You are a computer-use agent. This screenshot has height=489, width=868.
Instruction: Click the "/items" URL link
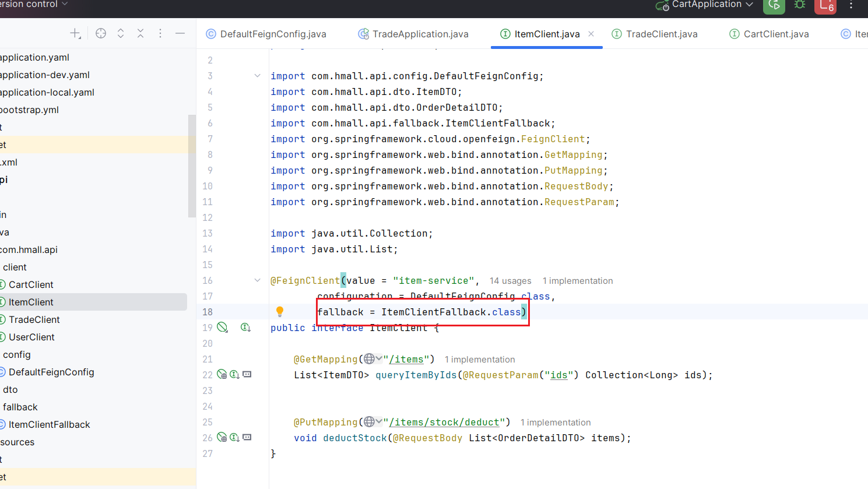click(406, 359)
